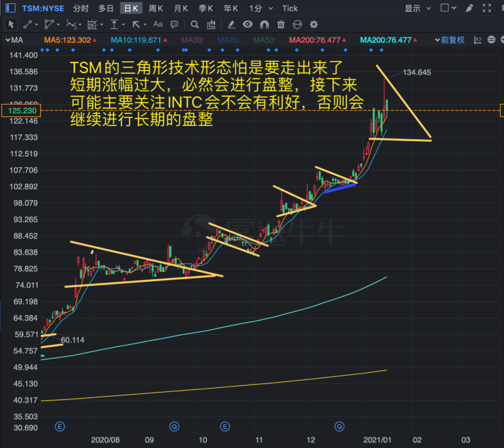This screenshot has height=448, width=504.
Task: Click the sync drawings icon
Action: 297,24
